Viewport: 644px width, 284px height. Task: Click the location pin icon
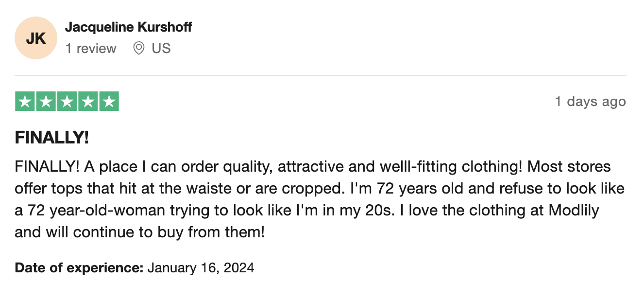(139, 49)
